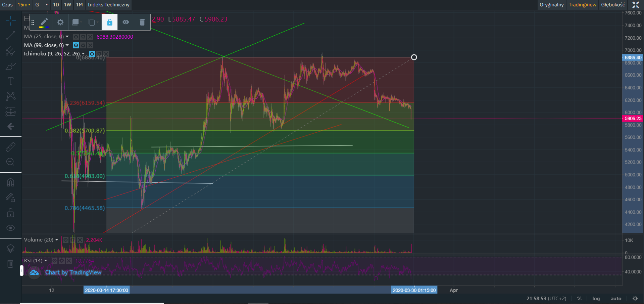Remove the MA 99 indicator

(x=90, y=45)
